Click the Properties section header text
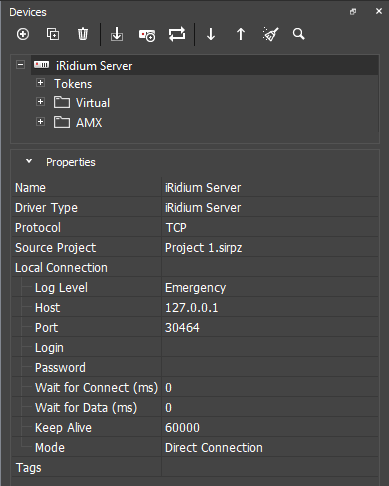The image size is (389, 486). click(71, 162)
